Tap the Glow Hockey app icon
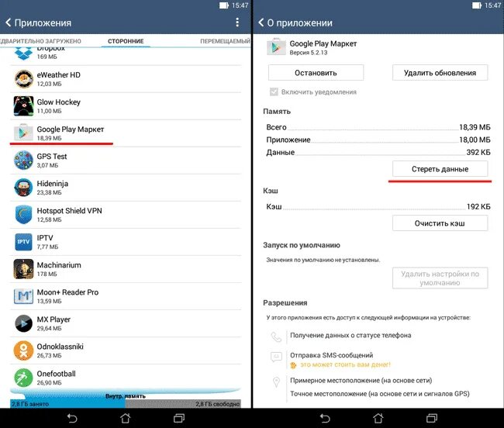 pos(23,106)
